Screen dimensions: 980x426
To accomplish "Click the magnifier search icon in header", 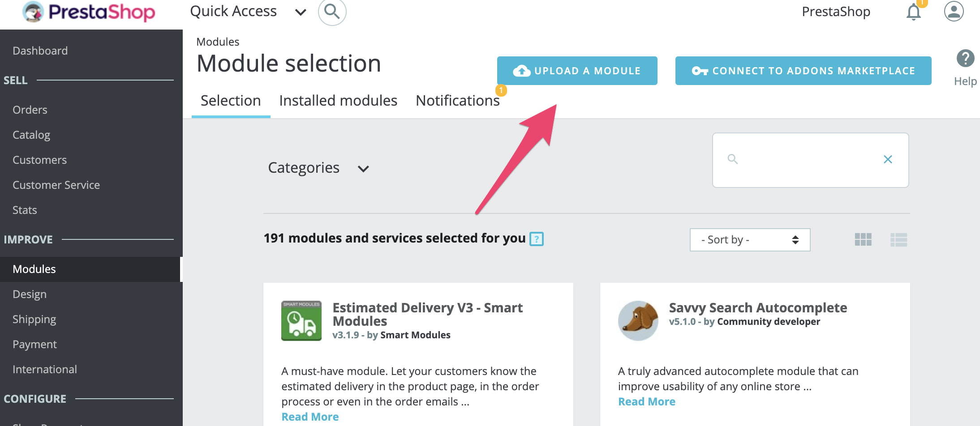I will coord(332,12).
